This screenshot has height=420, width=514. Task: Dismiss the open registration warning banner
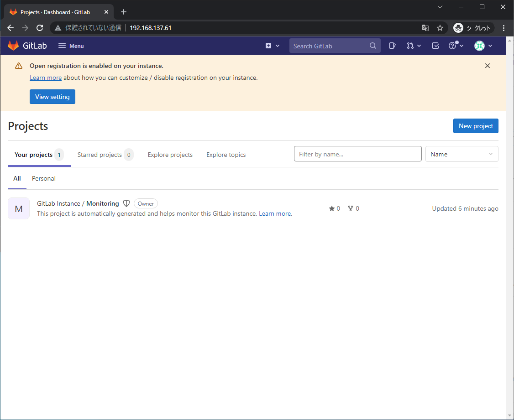pos(488,66)
